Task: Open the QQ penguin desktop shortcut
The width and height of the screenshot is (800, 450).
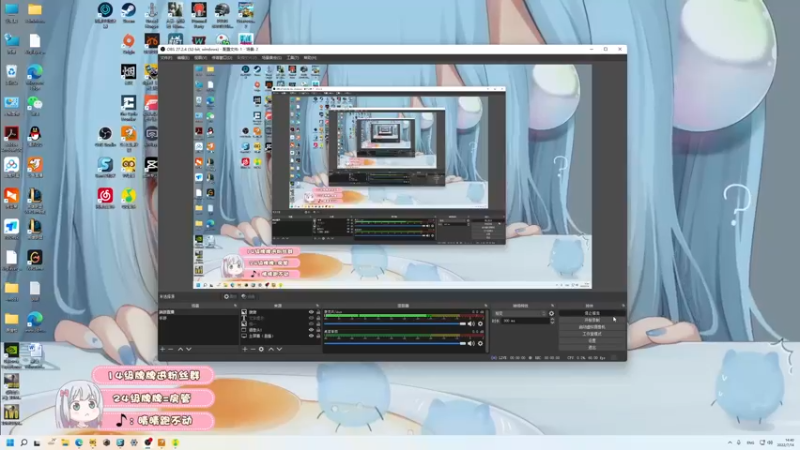Action: coord(35,137)
